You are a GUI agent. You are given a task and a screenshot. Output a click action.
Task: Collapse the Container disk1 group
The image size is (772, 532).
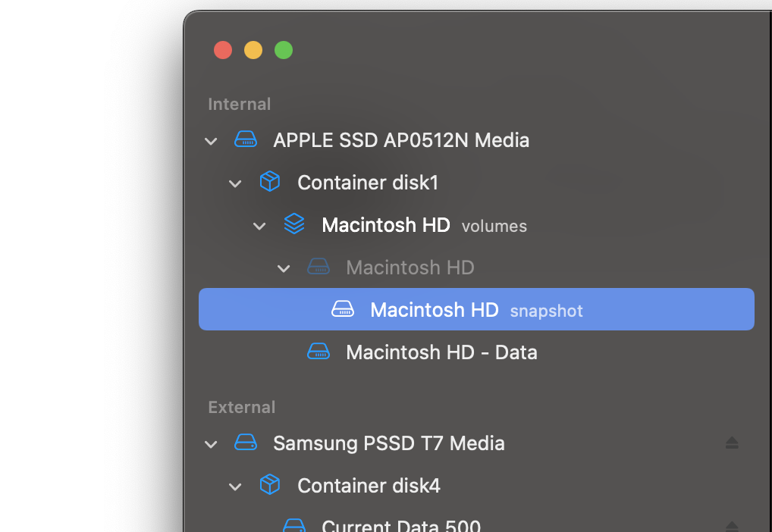[235, 183]
